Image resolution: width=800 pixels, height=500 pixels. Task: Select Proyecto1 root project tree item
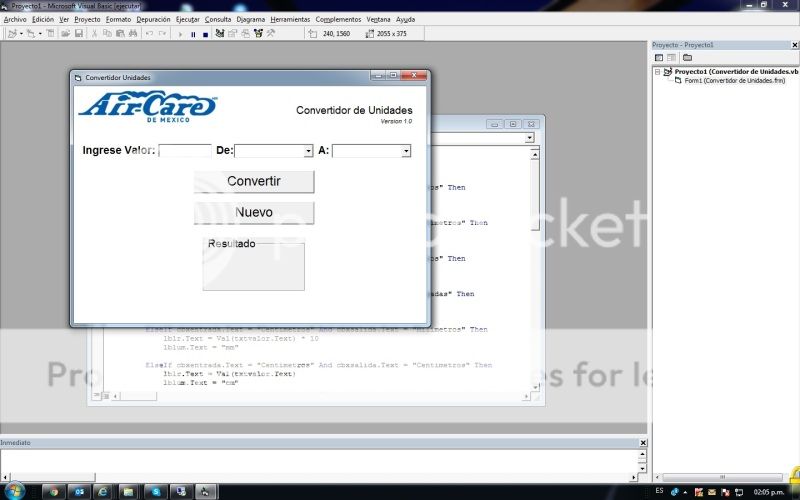736,72
